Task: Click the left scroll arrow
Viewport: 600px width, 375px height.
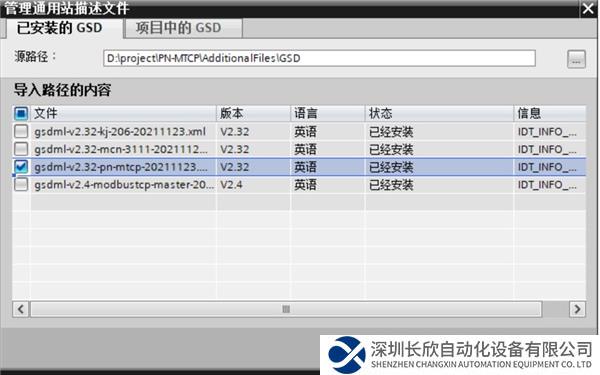Action: 21,309
